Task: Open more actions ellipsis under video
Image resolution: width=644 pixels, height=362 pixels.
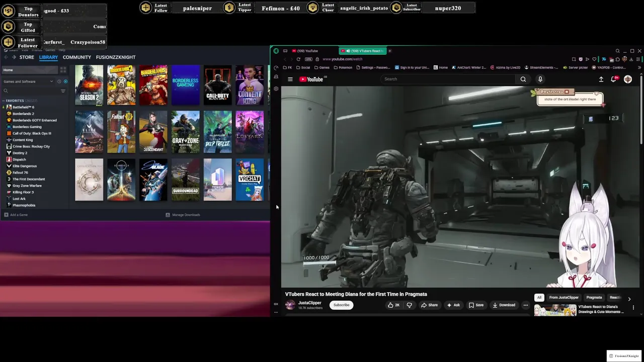Action: pos(526,305)
